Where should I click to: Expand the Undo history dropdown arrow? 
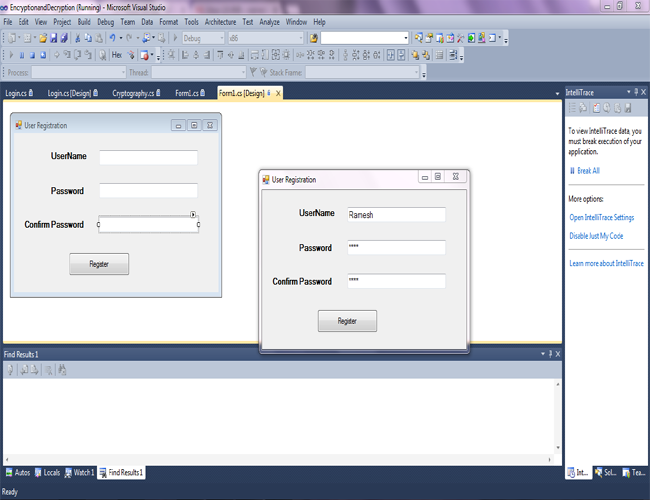[x=121, y=38]
